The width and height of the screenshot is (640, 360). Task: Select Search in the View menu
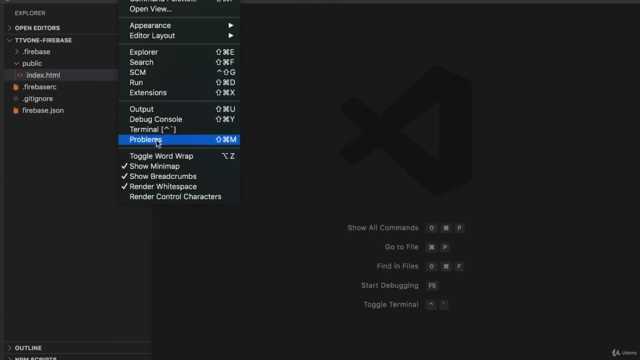coord(179,62)
